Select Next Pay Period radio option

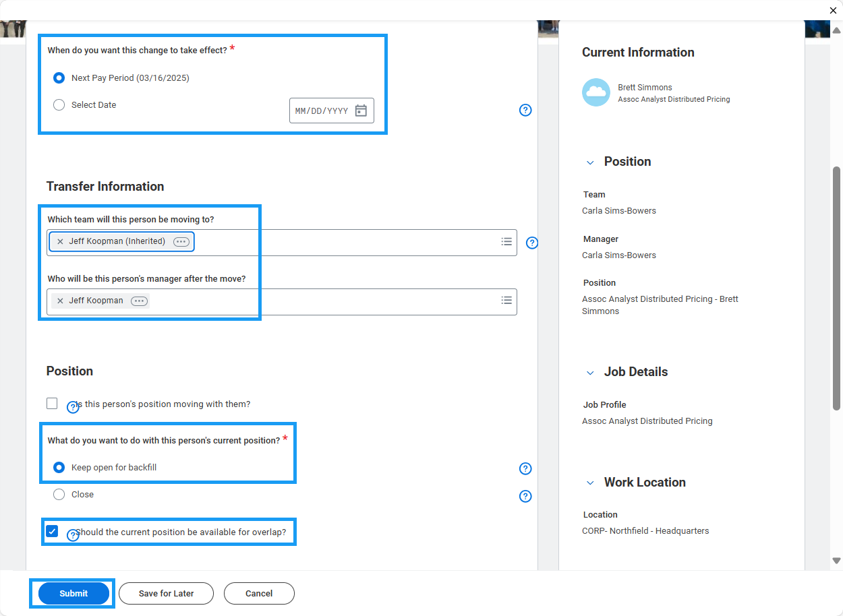coord(59,78)
